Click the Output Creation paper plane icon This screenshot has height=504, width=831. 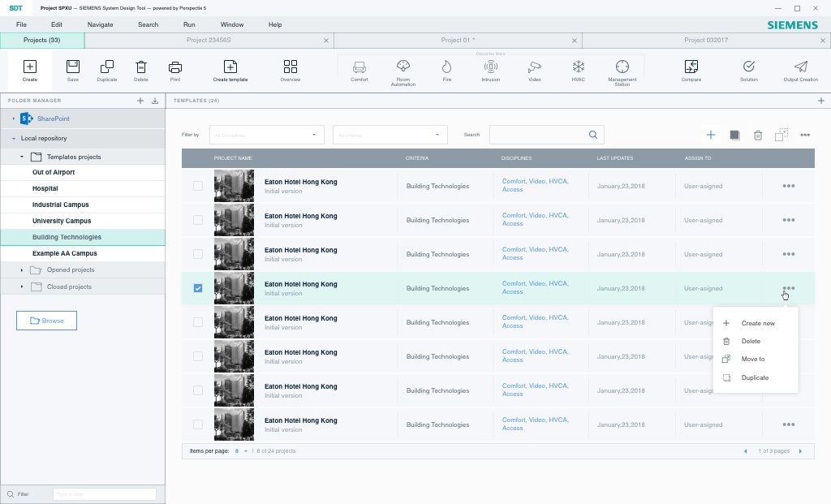pos(801,67)
